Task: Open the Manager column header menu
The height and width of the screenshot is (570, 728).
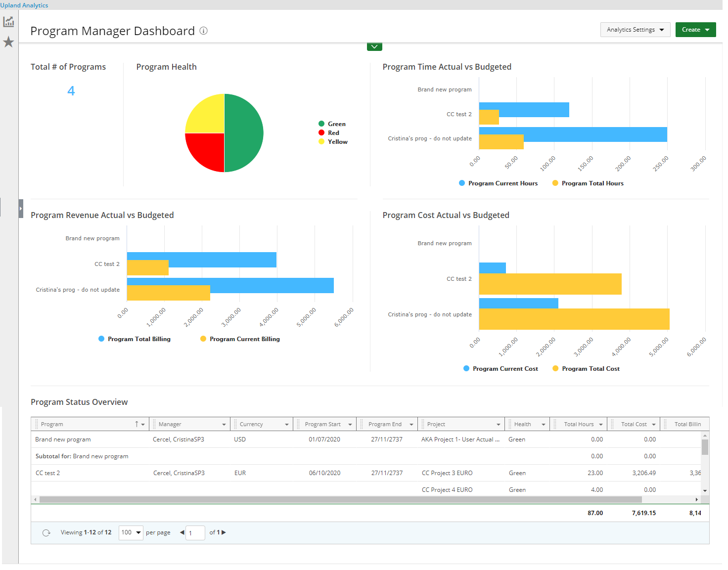Action: coord(224,424)
